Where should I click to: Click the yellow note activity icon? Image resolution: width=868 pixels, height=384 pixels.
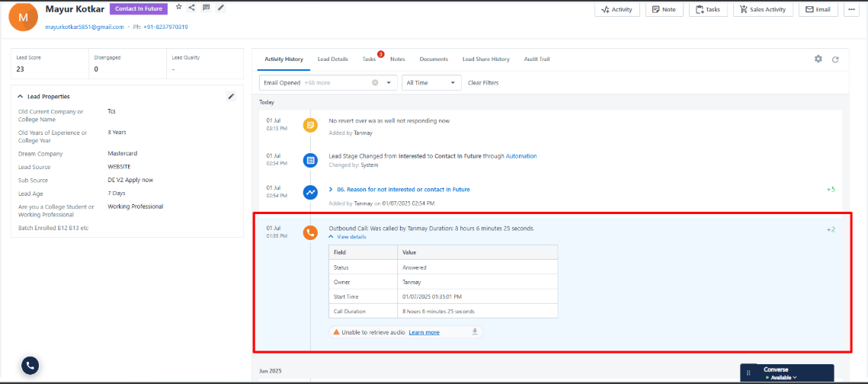tap(310, 125)
